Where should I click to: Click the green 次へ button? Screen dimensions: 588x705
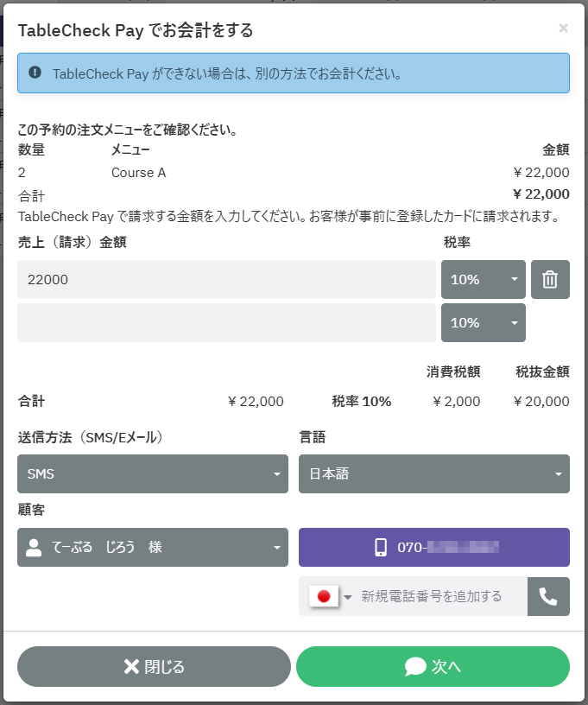pyautogui.click(x=433, y=666)
